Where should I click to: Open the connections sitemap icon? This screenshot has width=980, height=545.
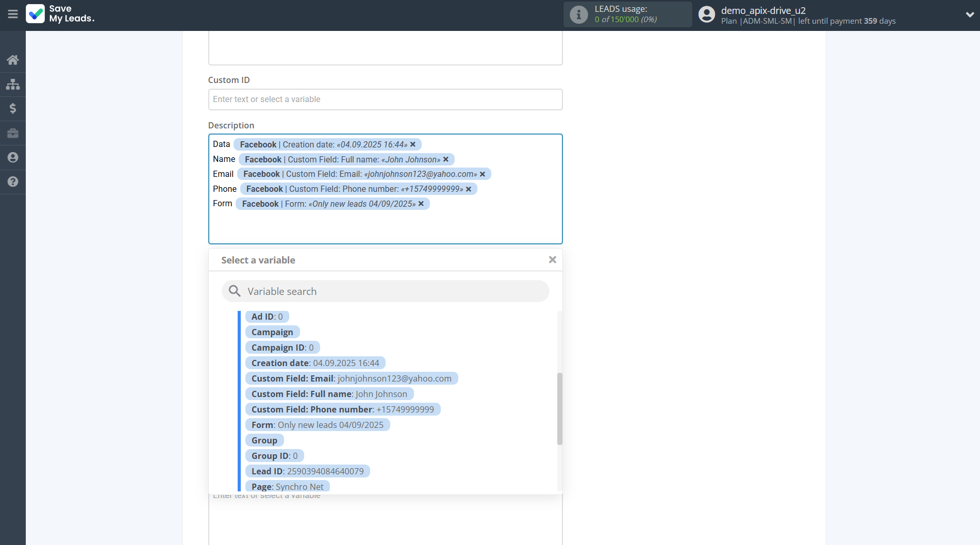[13, 84]
